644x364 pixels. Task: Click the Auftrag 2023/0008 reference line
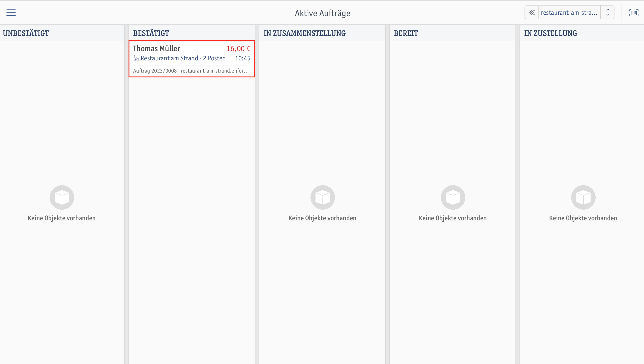pyautogui.click(x=191, y=71)
